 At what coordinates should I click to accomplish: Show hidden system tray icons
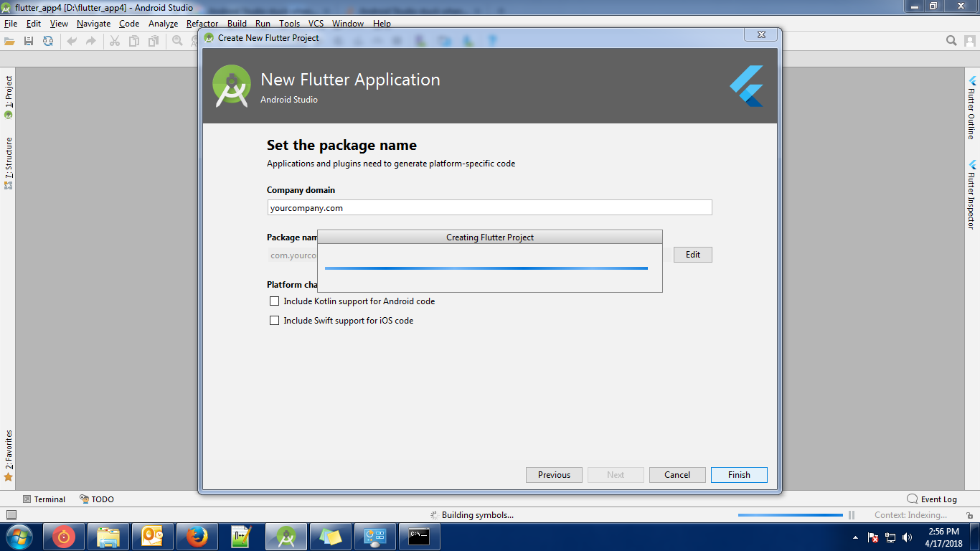coord(855,537)
